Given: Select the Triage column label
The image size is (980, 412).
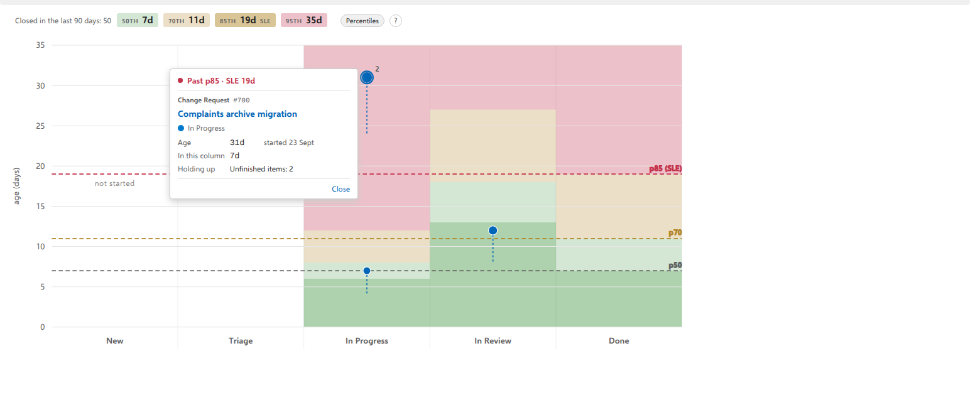Looking at the screenshot, I should click(x=241, y=341).
